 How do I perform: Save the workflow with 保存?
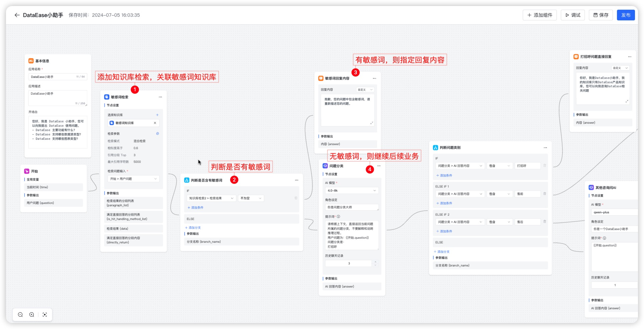pyautogui.click(x=601, y=15)
